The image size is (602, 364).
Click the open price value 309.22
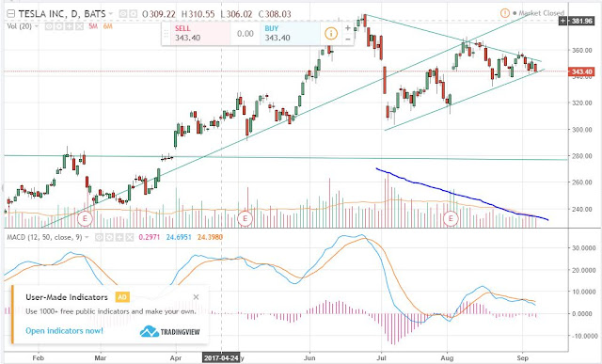(162, 14)
